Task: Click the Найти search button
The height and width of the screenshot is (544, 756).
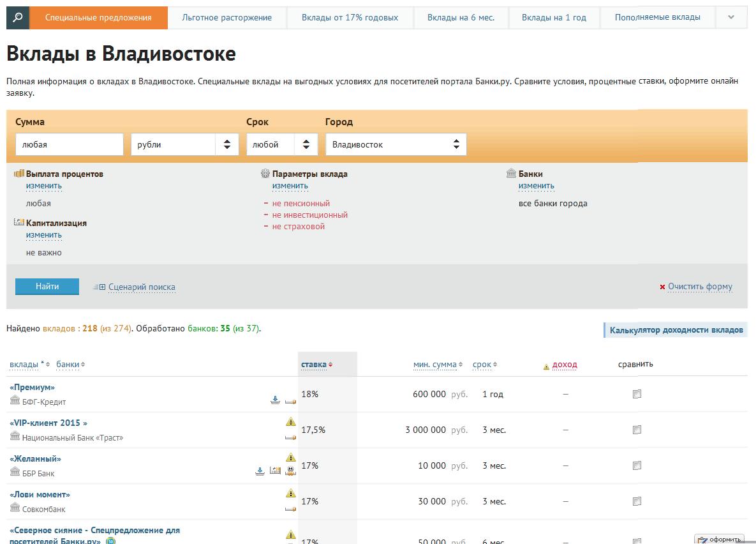Action: coord(47,286)
